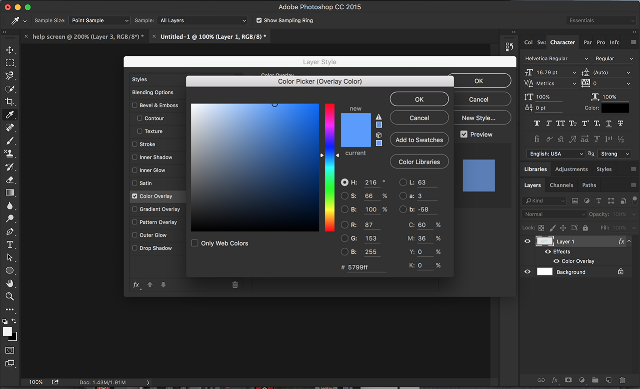This screenshot has width=640, height=389.
Task: Click the Character panel text color swatch
Action: 615,108
